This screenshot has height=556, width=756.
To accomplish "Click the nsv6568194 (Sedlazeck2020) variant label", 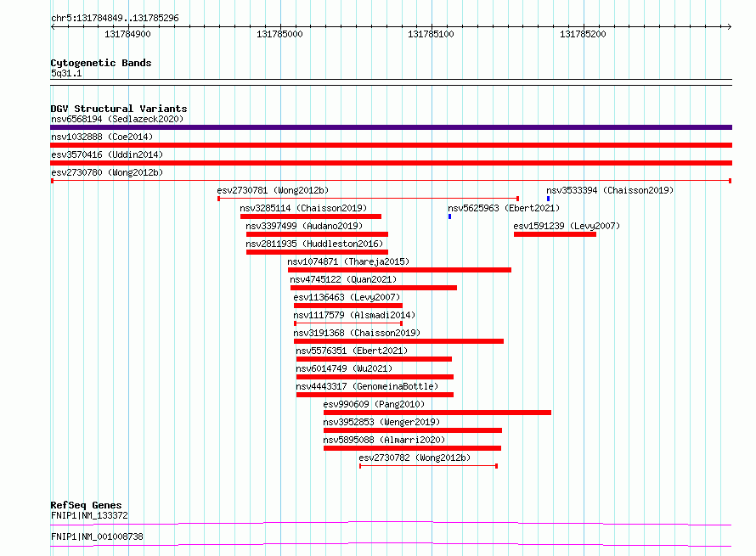I will click(x=117, y=119).
